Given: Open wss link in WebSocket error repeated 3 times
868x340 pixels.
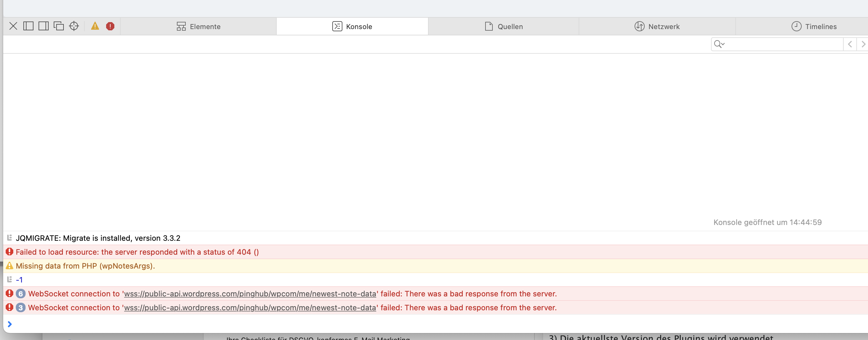Looking at the screenshot, I should pyautogui.click(x=250, y=308).
